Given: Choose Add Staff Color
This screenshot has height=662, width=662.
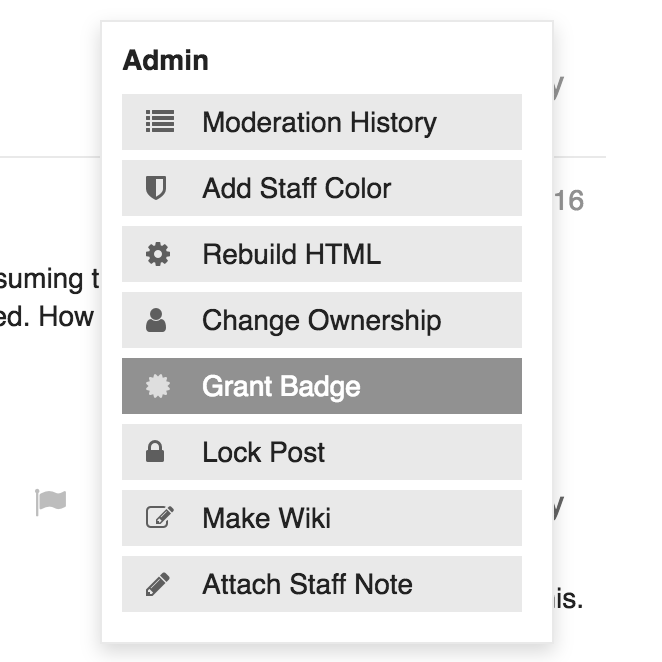Looking at the screenshot, I should tap(296, 188).
